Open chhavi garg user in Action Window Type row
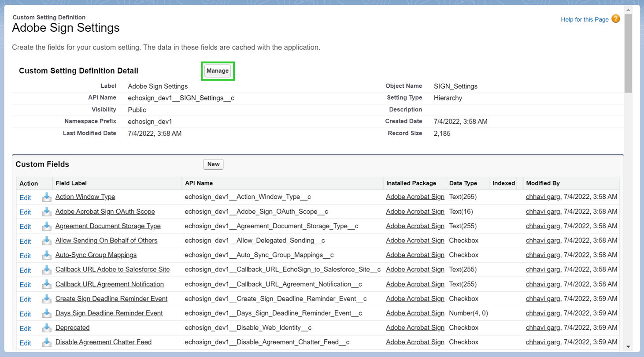644x357 pixels. tap(543, 197)
